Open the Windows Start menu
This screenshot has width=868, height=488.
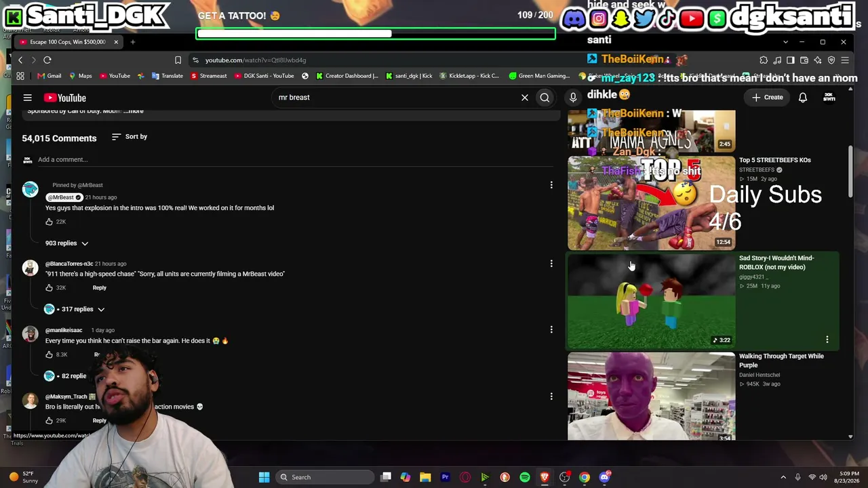[264, 477]
